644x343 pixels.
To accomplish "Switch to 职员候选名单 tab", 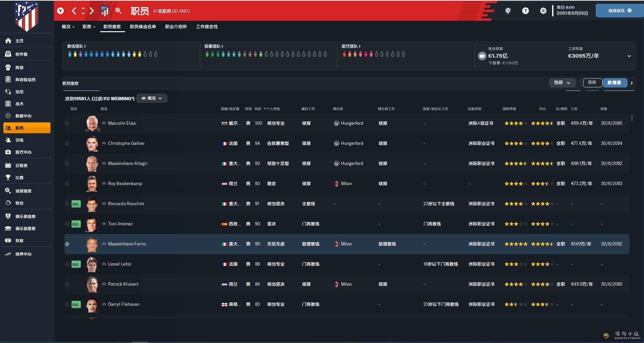I will [x=143, y=27].
